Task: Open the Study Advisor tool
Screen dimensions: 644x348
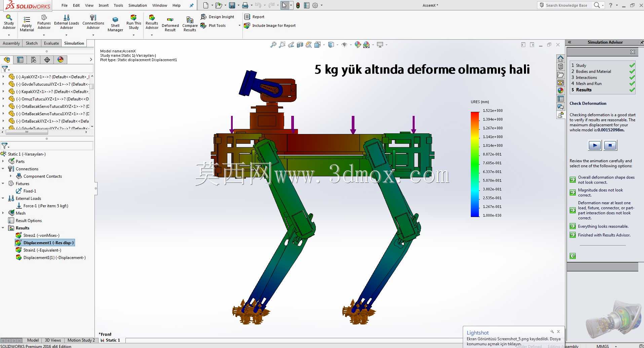Action: point(9,22)
